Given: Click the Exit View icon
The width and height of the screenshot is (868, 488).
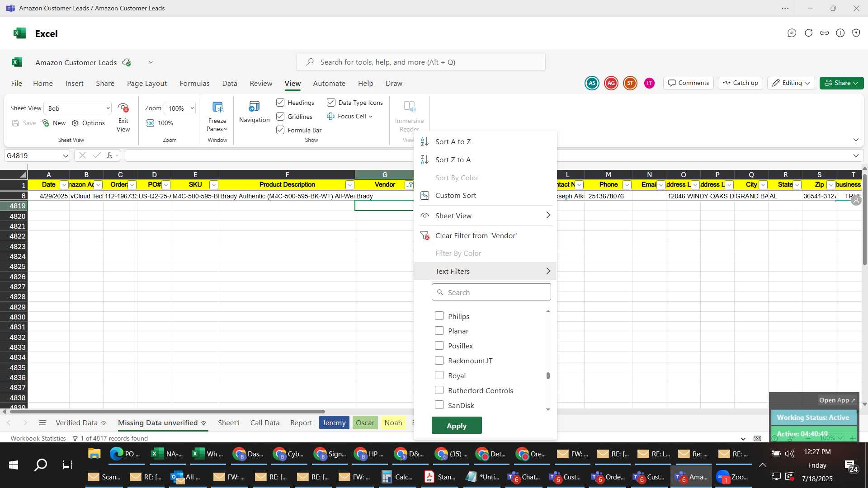Looking at the screenshot, I should pyautogui.click(x=123, y=108).
